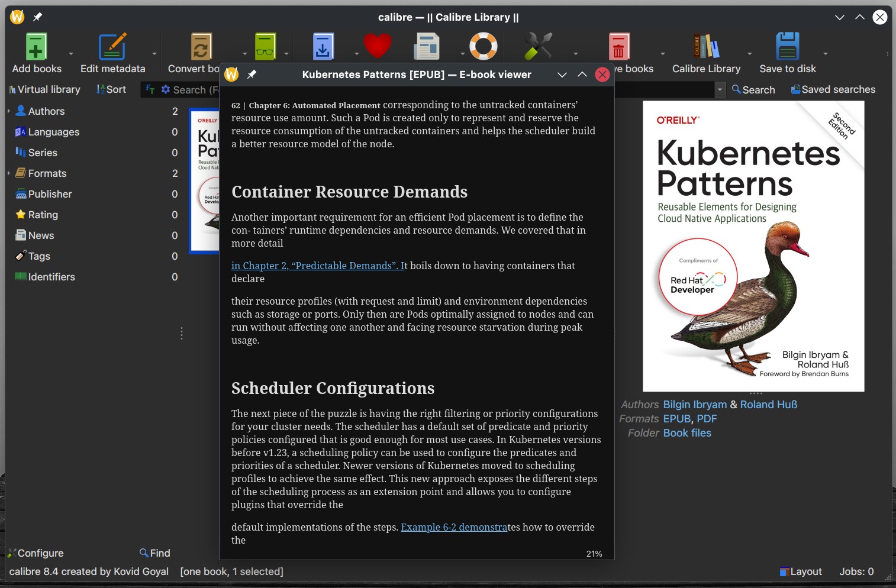Image resolution: width=896 pixels, height=588 pixels.
Task: Follow Example 6-2 link in viewer
Action: click(454, 527)
